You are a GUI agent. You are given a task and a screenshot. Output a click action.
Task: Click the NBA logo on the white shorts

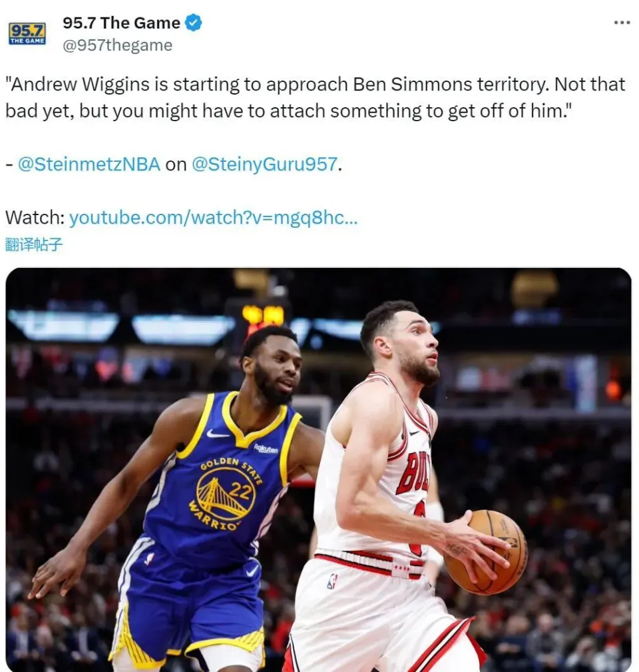332,581
